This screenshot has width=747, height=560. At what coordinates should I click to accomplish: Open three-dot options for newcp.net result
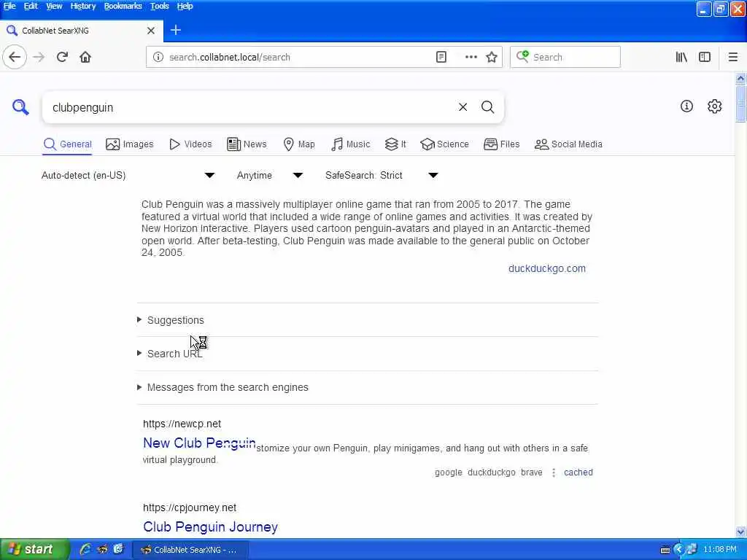(554, 472)
